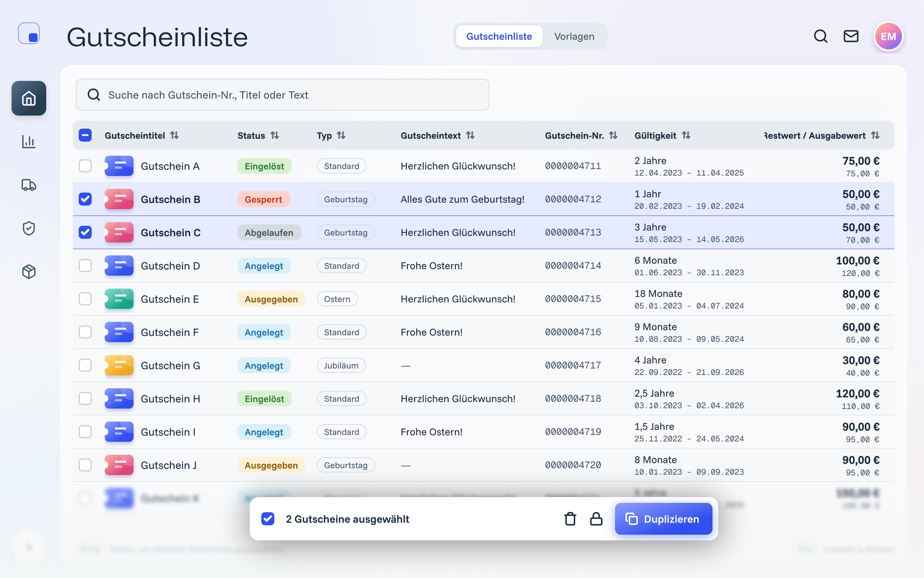
Task: Open the home dashboard sidebar icon
Action: 29,98
